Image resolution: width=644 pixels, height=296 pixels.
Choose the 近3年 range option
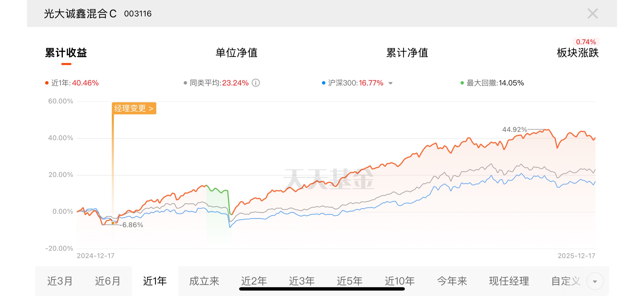[x=302, y=281]
